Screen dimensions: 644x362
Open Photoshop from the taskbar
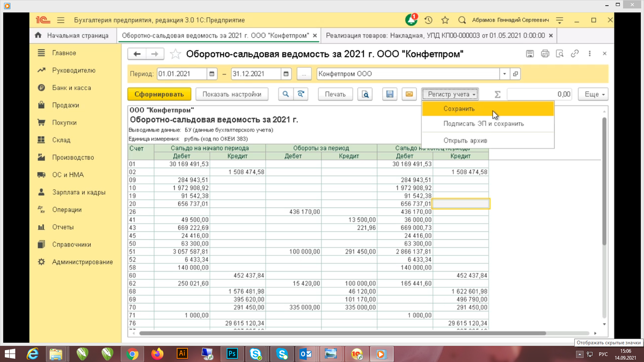232,354
